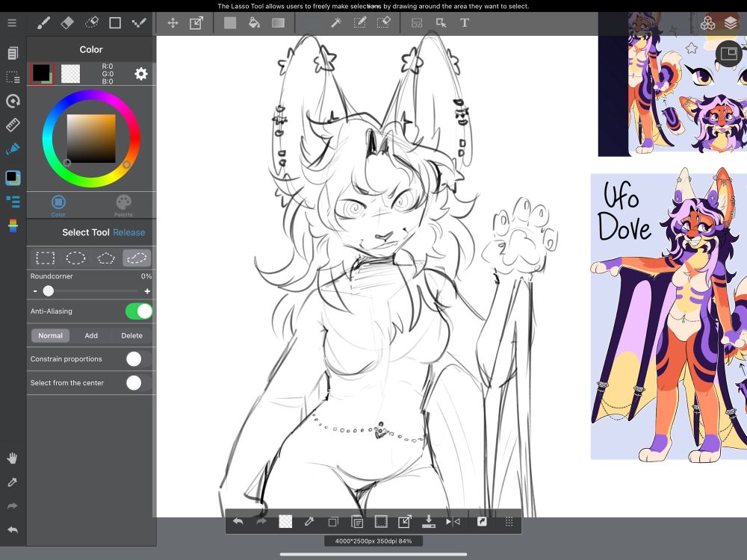
Task: Select the Select Pen tool
Action: (x=360, y=23)
